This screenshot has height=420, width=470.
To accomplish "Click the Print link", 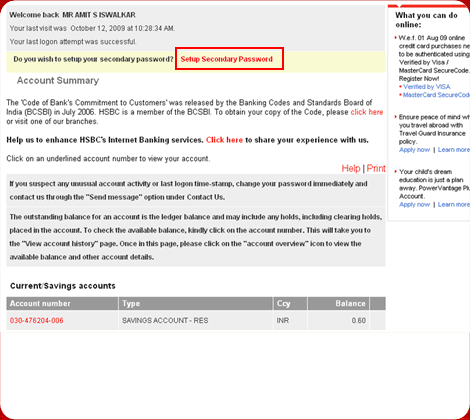I will pos(376,168).
